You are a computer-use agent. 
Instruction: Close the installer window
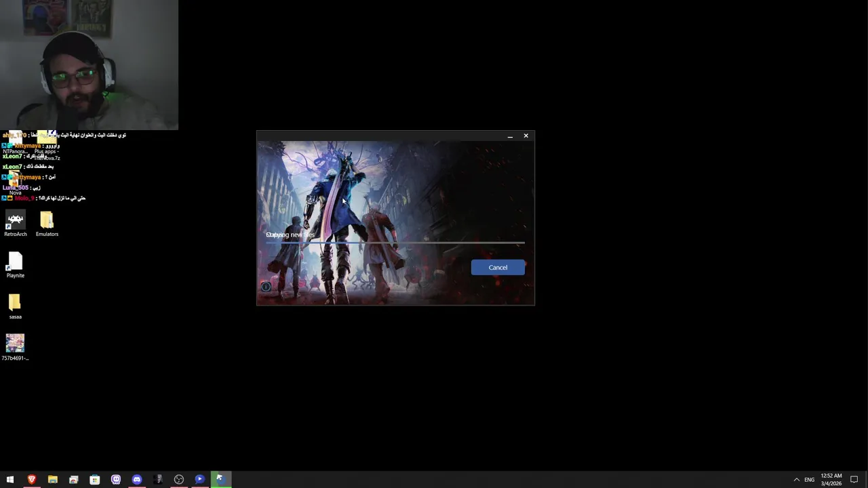coord(526,136)
